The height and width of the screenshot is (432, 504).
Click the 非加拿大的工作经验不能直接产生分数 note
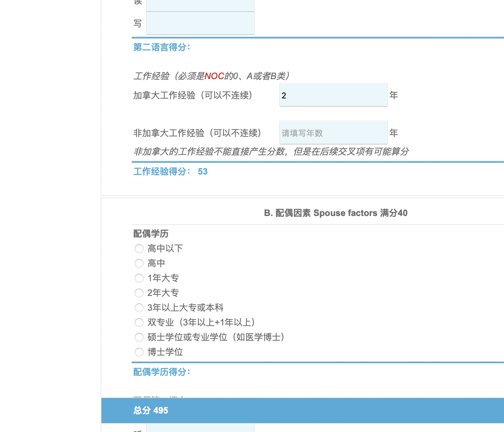[x=271, y=152]
